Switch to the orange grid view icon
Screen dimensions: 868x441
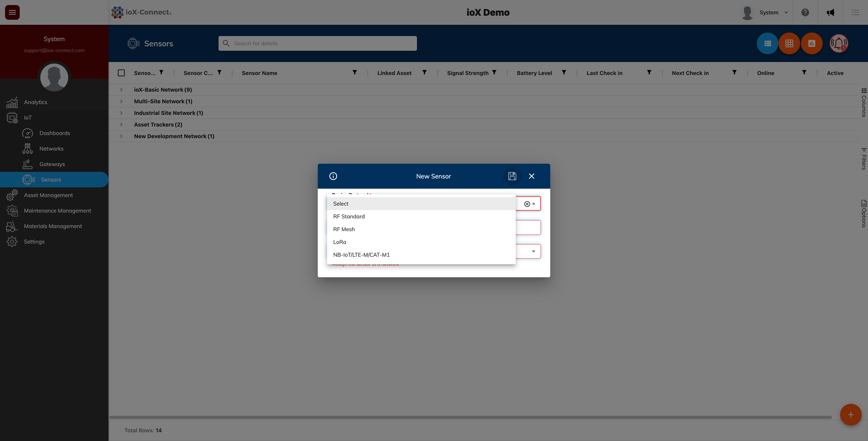pyautogui.click(x=789, y=43)
